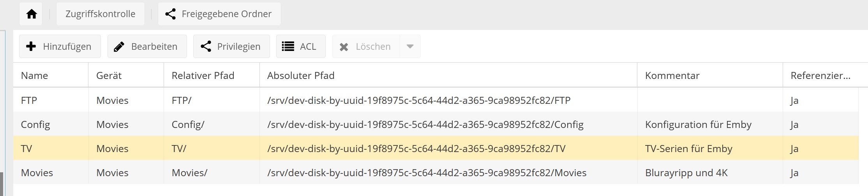Open the Zugriffskontrolle breadcrumb
Screen dimensions: 868x196
point(101,14)
